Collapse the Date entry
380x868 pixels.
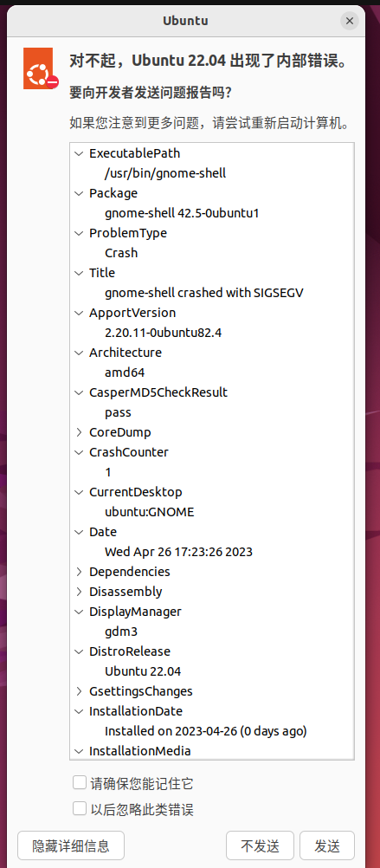pyautogui.click(x=79, y=532)
